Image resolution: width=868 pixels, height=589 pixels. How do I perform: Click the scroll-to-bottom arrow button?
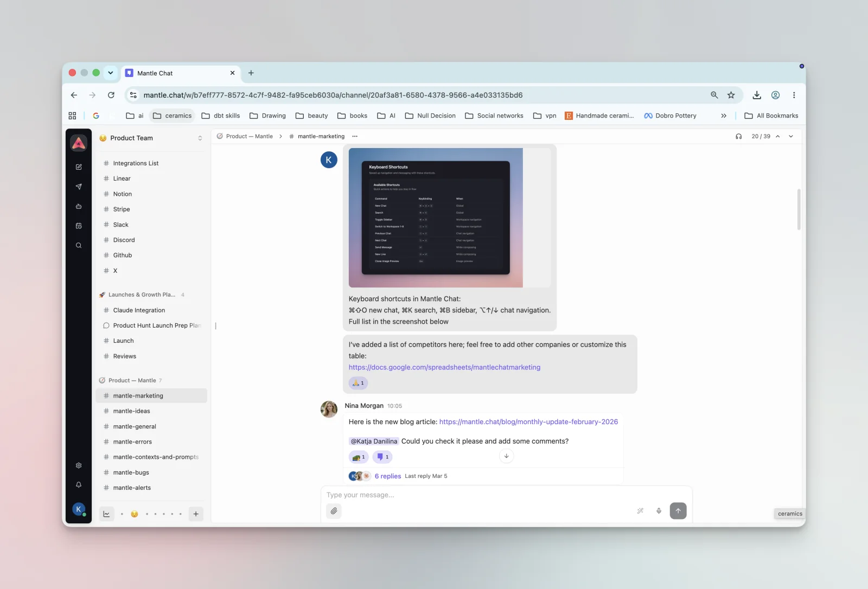coord(506,456)
